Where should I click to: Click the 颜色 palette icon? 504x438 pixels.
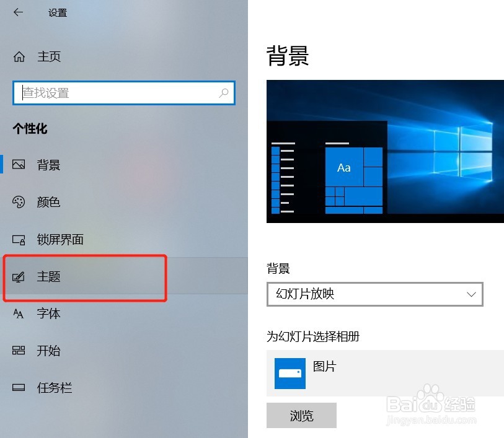[19, 202]
